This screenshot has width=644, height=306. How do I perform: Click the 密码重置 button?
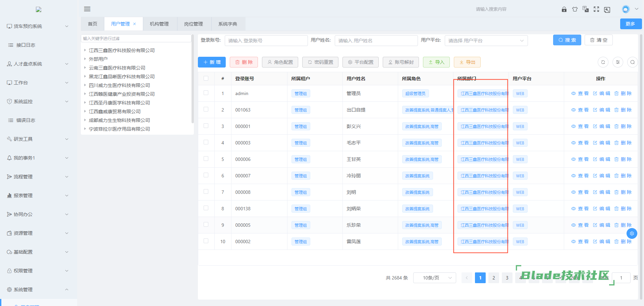click(x=320, y=62)
